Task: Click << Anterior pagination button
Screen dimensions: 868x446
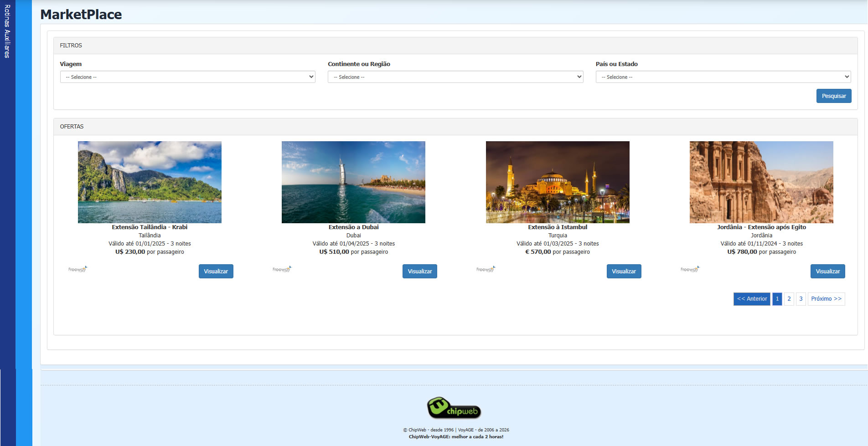Action: [x=752, y=299]
